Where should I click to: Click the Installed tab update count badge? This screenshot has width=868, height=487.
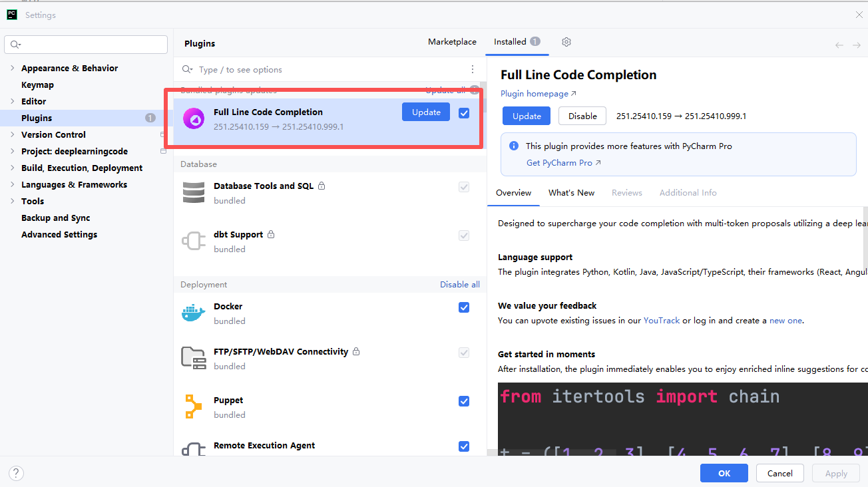535,41
